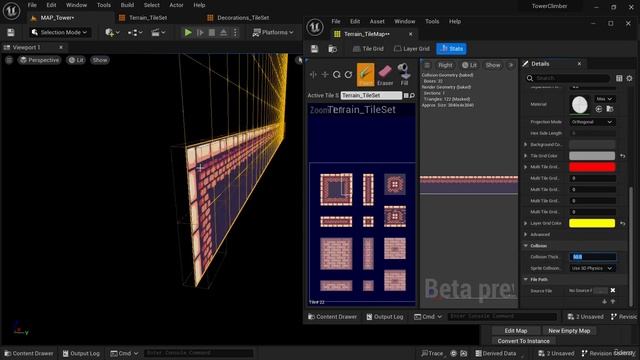The width and height of the screenshot is (640, 360).
Task: Play the level in editor
Action: [188, 32]
